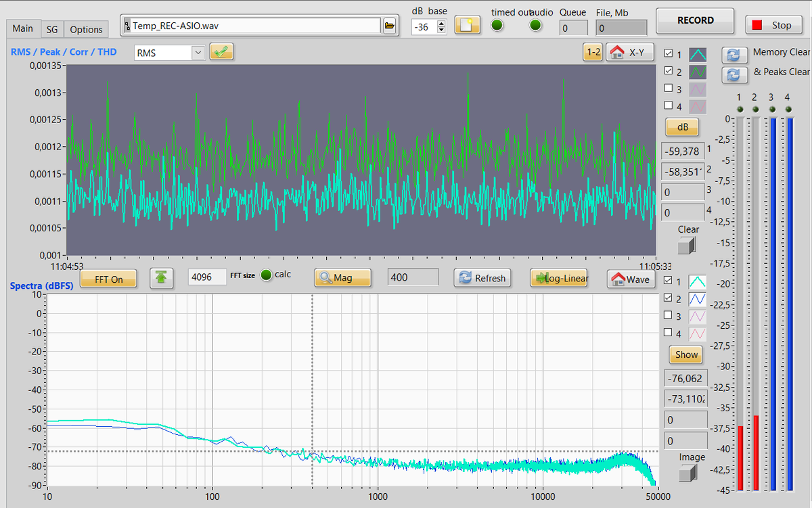Toggle the timed out indicator LED
The height and width of the screenshot is (508, 812).
click(x=497, y=25)
